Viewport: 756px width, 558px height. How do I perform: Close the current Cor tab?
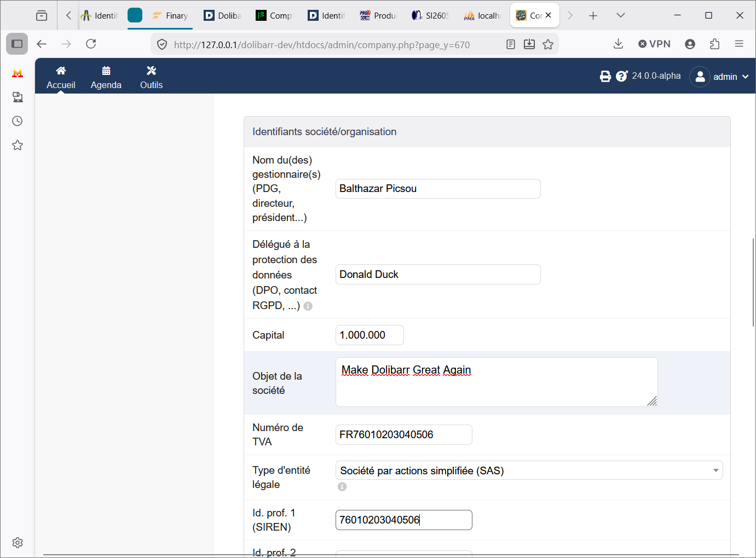[548, 15]
